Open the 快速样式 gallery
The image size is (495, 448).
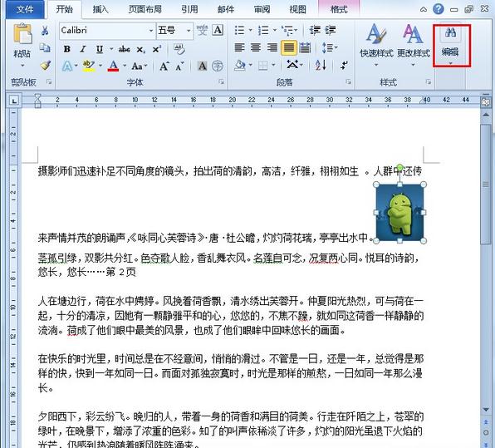tap(376, 44)
